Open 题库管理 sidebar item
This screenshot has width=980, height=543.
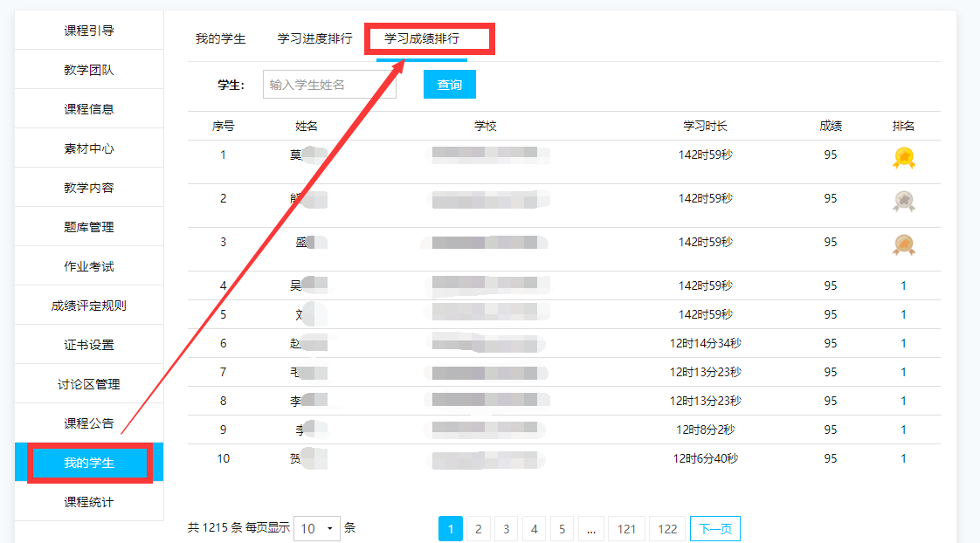tap(89, 227)
